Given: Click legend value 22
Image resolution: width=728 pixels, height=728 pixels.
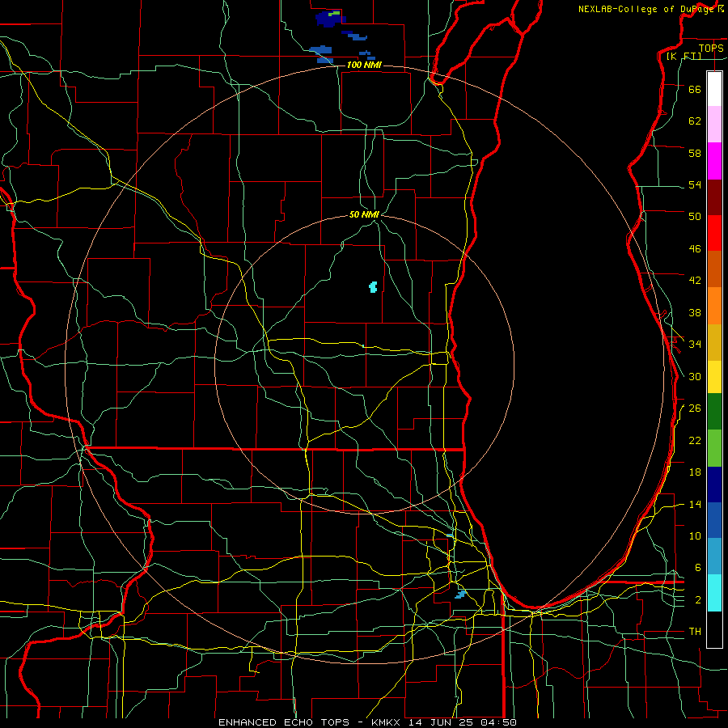Looking at the screenshot, I should pos(695,440).
